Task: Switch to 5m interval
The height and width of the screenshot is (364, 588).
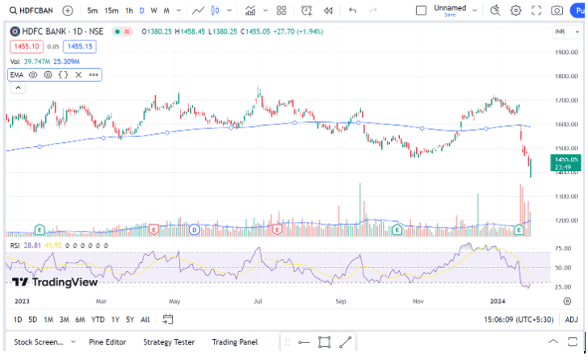Action: 92,10
